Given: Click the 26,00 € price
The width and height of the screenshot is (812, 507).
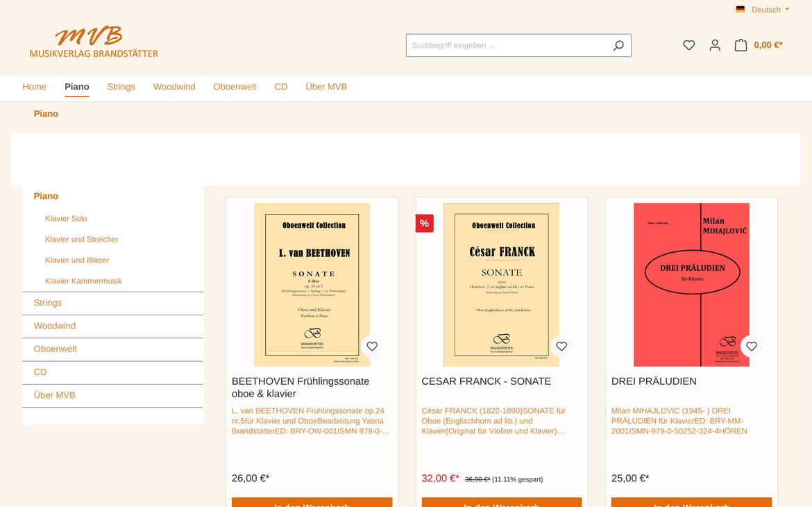Looking at the screenshot, I should (x=251, y=478).
